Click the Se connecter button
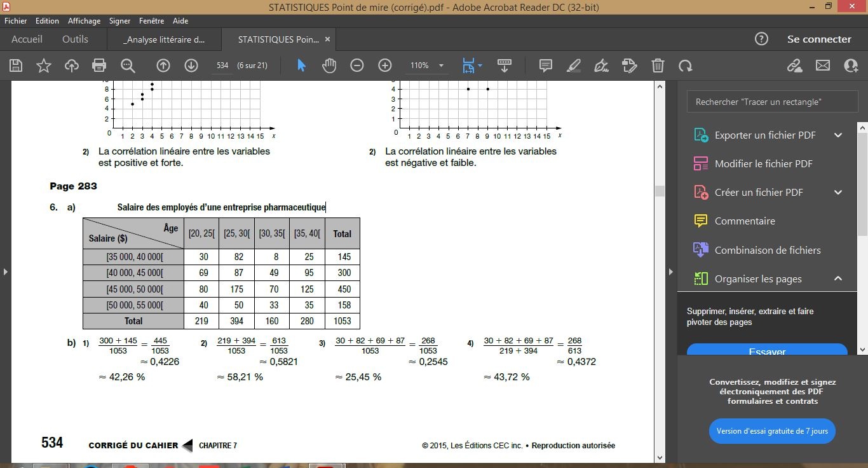The image size is (868, 468). coord(818,39)
